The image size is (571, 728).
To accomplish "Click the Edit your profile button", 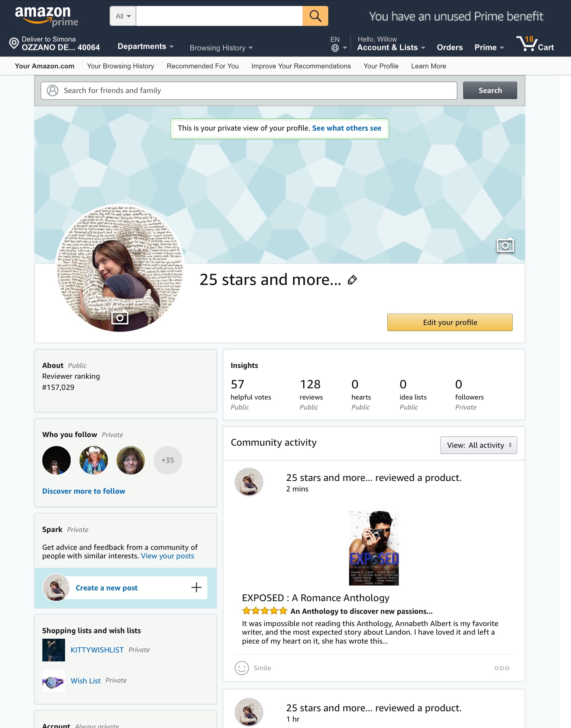I will coord(450,322).
